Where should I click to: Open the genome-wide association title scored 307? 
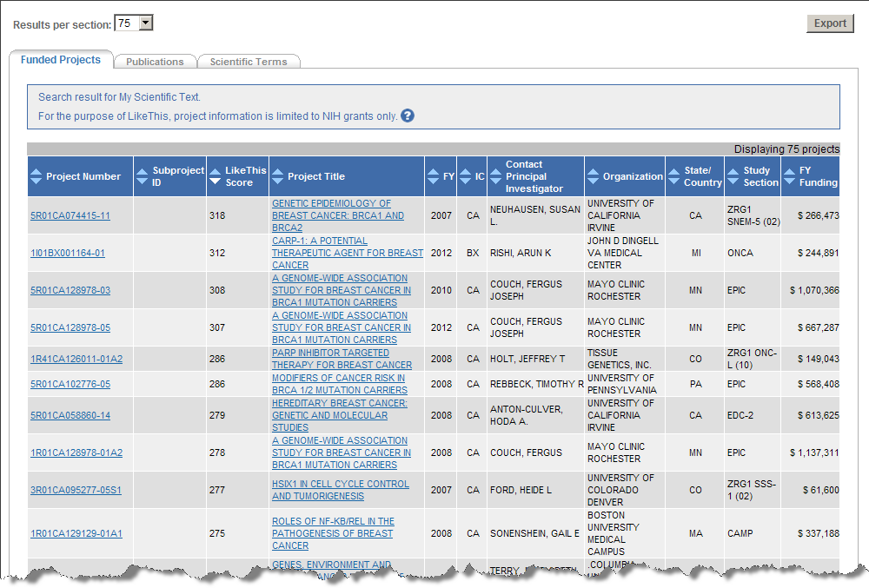342,327
